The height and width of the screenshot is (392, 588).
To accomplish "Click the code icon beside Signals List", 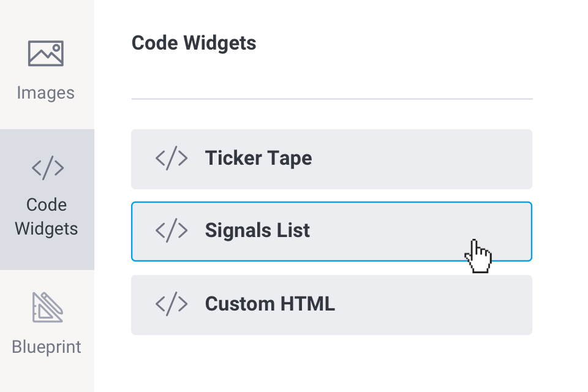I will 171,230.
